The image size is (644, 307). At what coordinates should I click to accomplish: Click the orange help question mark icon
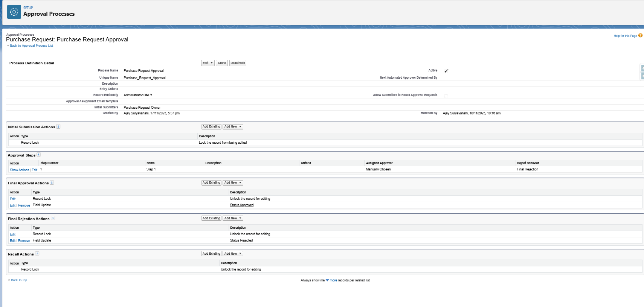pos(640,36)
